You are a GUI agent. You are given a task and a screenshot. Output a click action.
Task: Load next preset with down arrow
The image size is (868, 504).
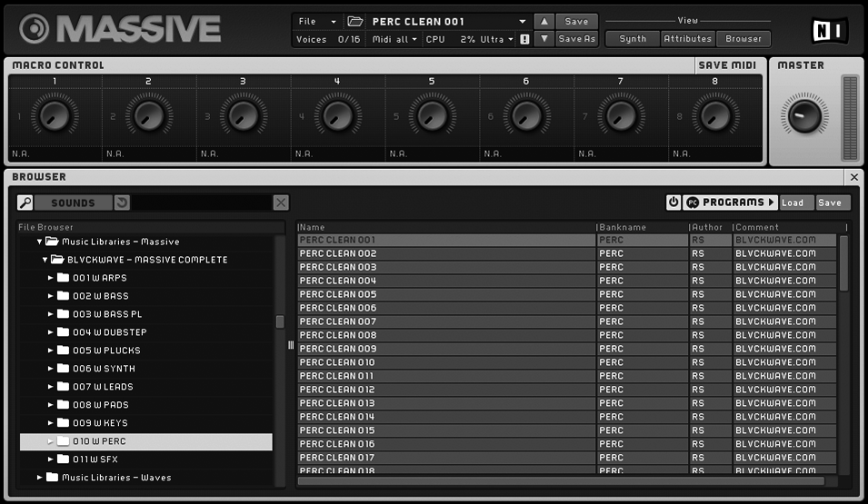tap(544, 39)
